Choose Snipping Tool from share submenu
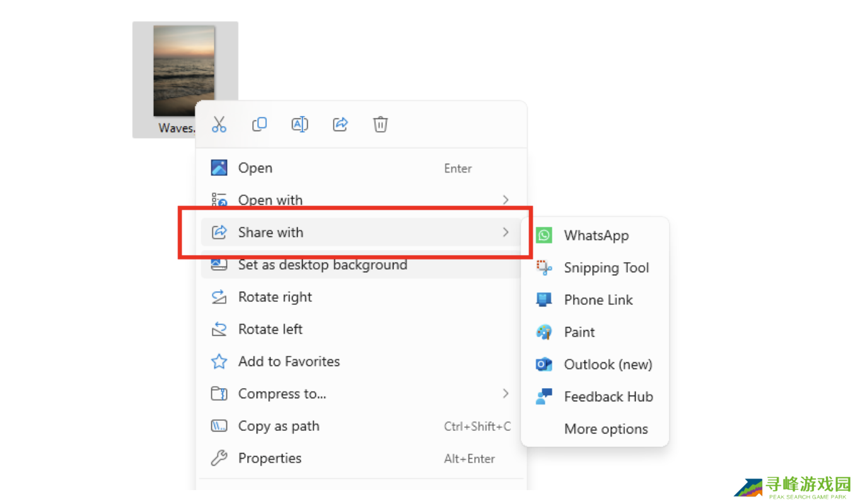Viewport: 855px width, 504px height. [x=605, y=268]
